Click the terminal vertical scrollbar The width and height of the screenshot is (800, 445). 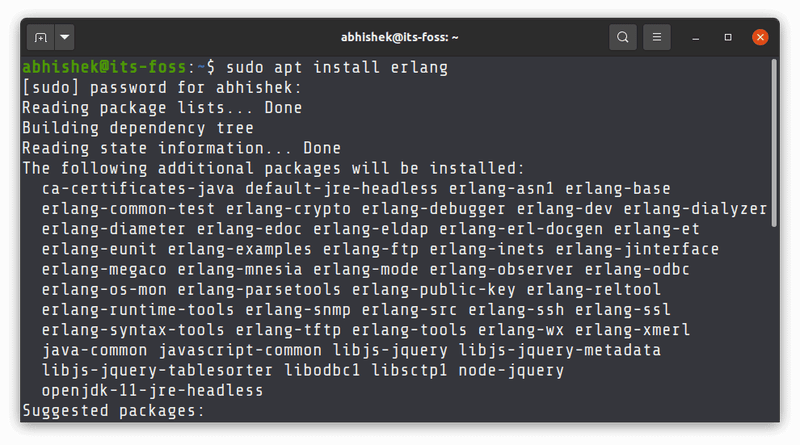[774, 200]
